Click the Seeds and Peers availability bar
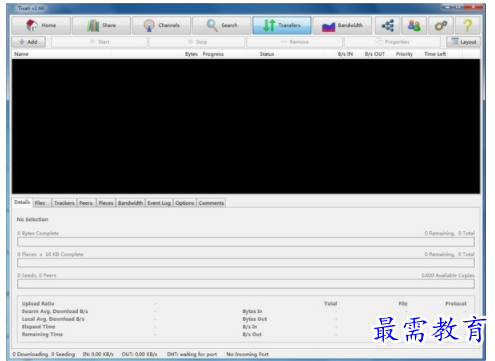495x361 pixels. [246, 284]
